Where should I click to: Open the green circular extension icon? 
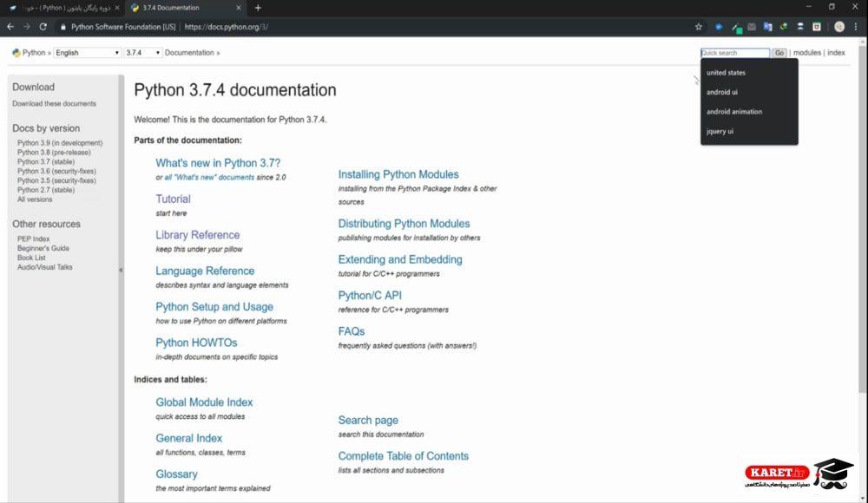[784, 27]
